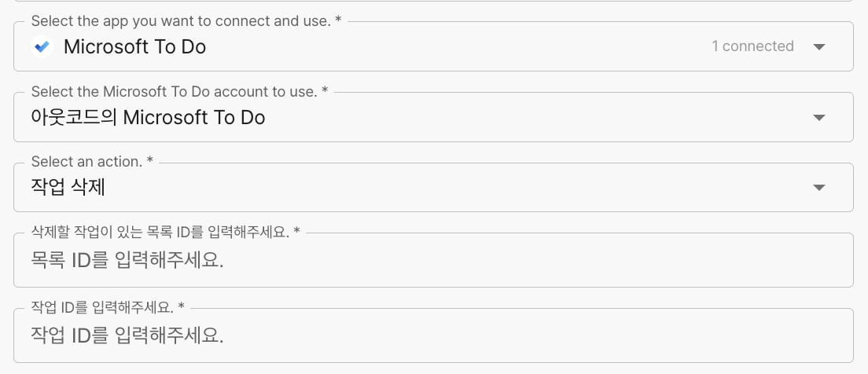
Task: Click 'Select the Microsoft To Do account' label
Action: click(179, 92)
